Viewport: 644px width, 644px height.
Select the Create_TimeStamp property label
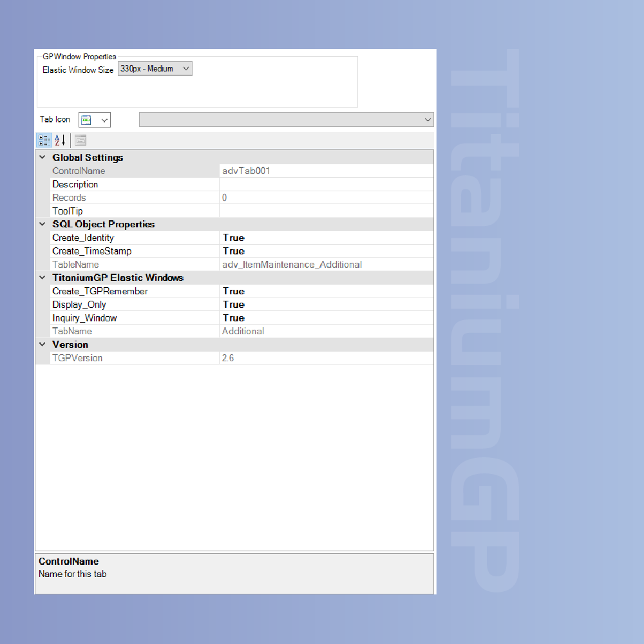point(91,251)
